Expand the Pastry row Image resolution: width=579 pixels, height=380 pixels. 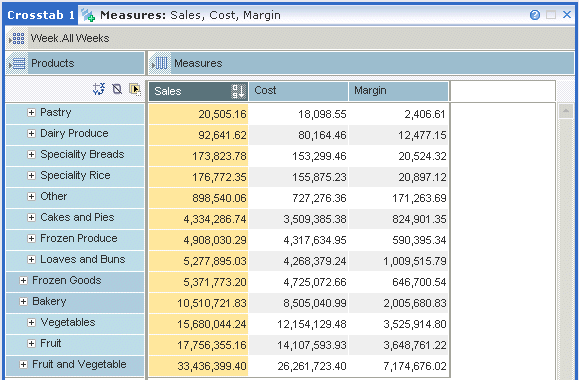tap(31, 113)
